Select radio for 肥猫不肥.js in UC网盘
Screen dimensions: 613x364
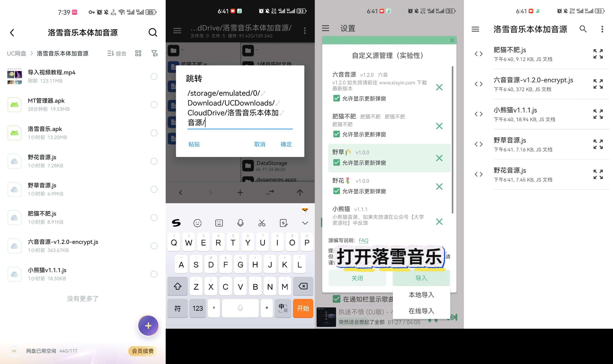154,218
